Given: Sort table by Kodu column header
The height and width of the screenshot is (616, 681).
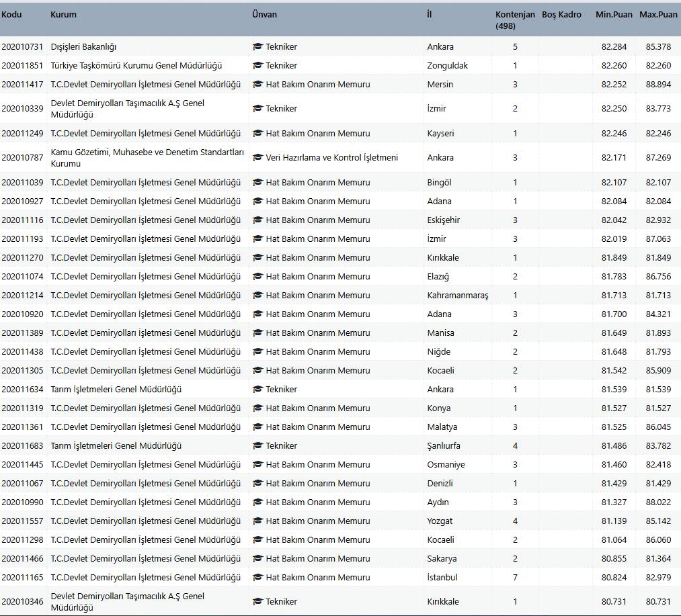Looking at the screenshot, I should tap(12, 15).
